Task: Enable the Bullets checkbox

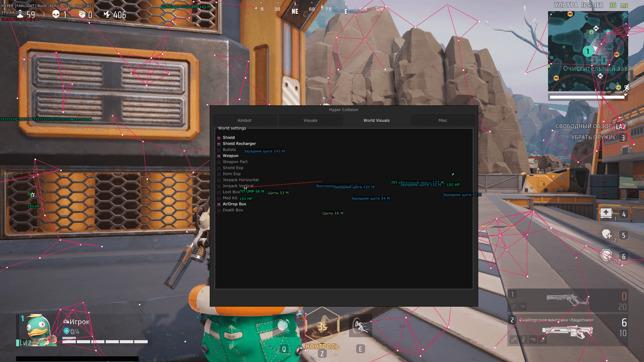Action: 219,150
